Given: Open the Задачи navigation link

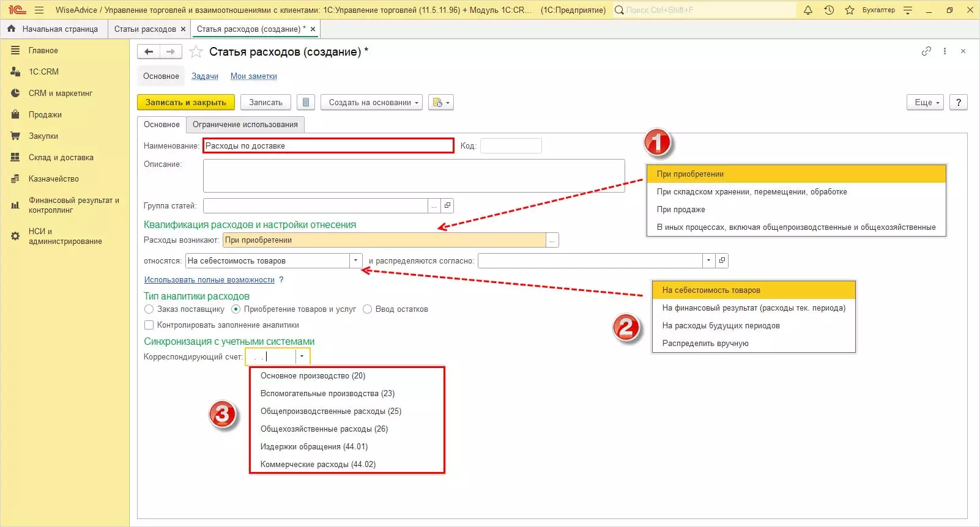Looking at the screenshot, I should 205,76.
